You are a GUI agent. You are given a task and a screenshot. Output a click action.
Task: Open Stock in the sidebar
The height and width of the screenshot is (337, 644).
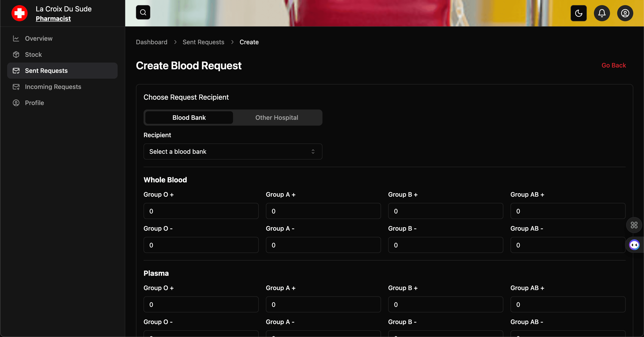pos(33,55)
